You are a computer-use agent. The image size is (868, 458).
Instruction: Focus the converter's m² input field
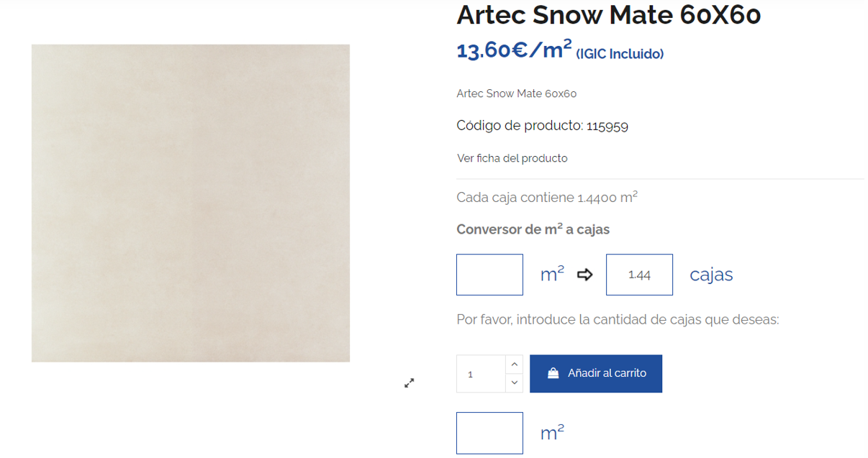pyautogui.click(x=489, y=275)
